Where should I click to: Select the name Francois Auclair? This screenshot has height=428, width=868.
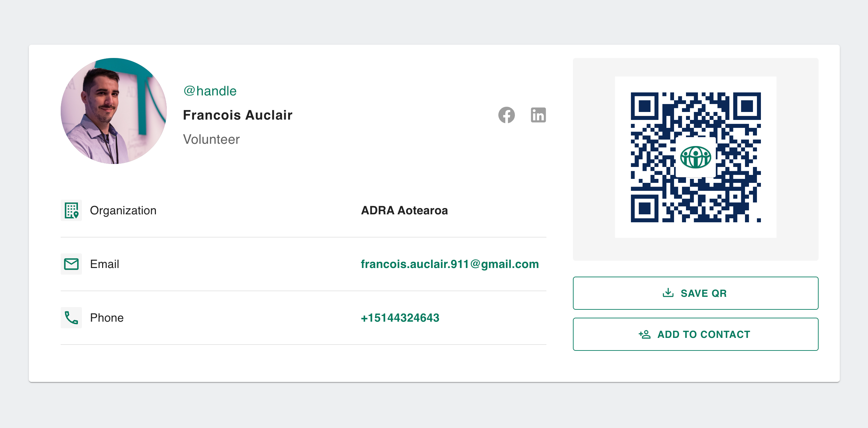pos(237,115)
